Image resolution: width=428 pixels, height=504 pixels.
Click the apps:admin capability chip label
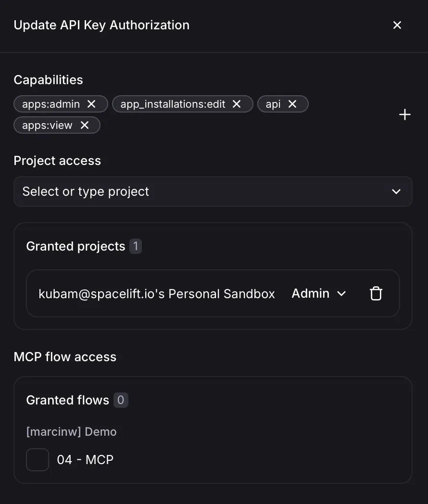pyautogui.click(x=51, y=104)
